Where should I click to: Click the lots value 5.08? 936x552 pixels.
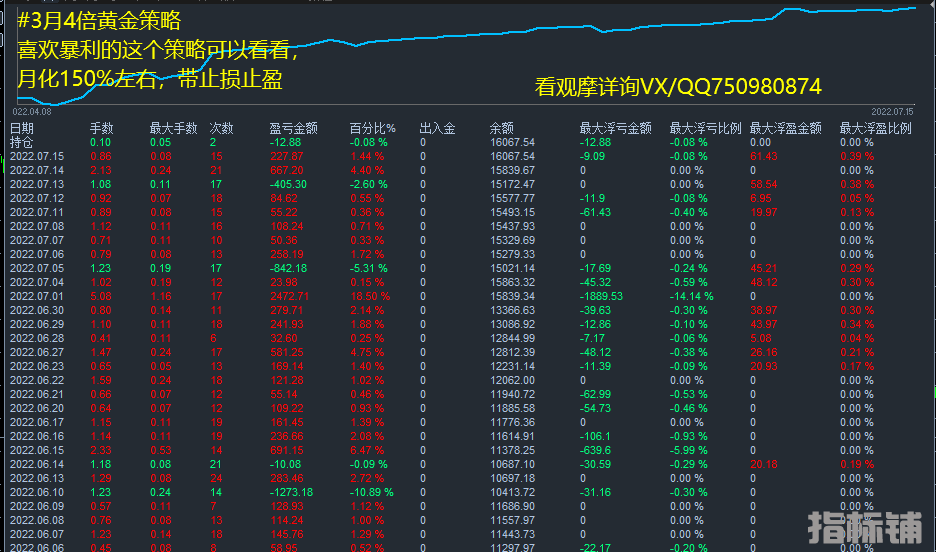101,297
